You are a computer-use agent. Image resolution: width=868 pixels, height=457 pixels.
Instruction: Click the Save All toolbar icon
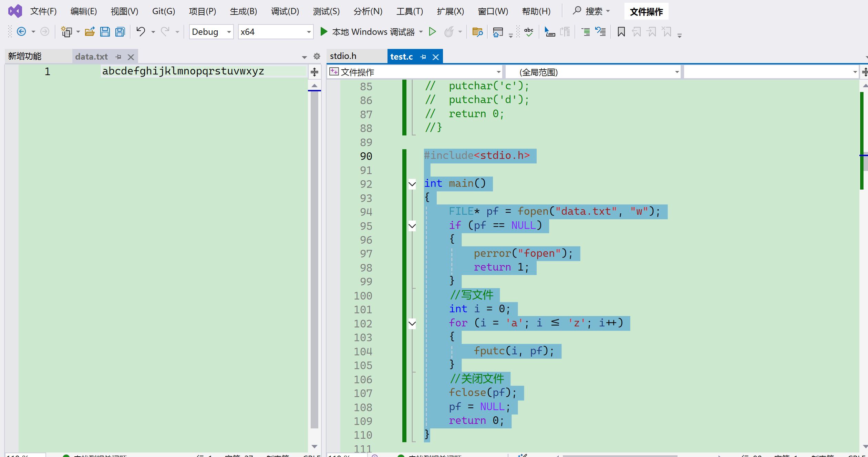[x=120, y=32]
